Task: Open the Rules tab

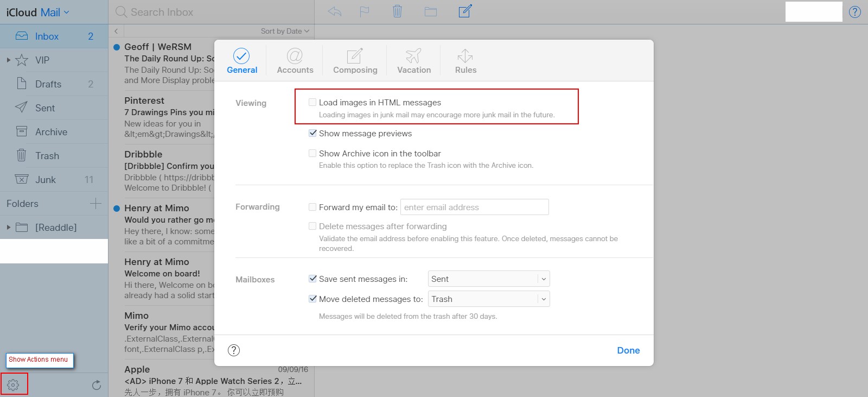Action: coord(465,61)
